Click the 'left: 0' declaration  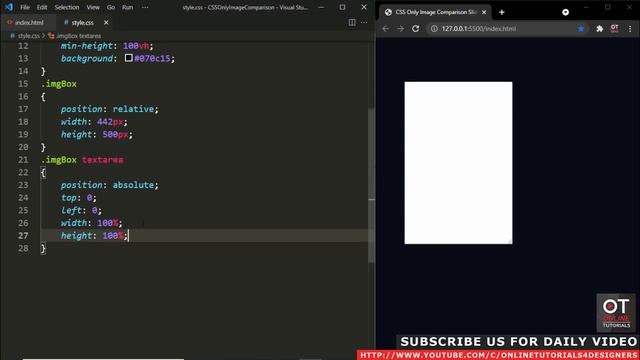[81, 210]
